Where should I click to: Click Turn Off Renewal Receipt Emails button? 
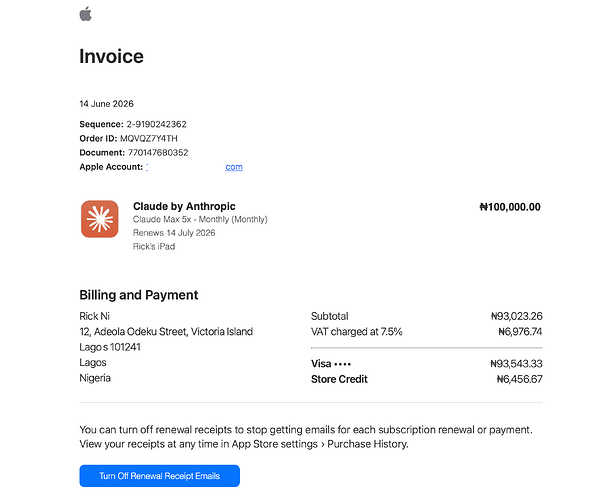point(159,476)
